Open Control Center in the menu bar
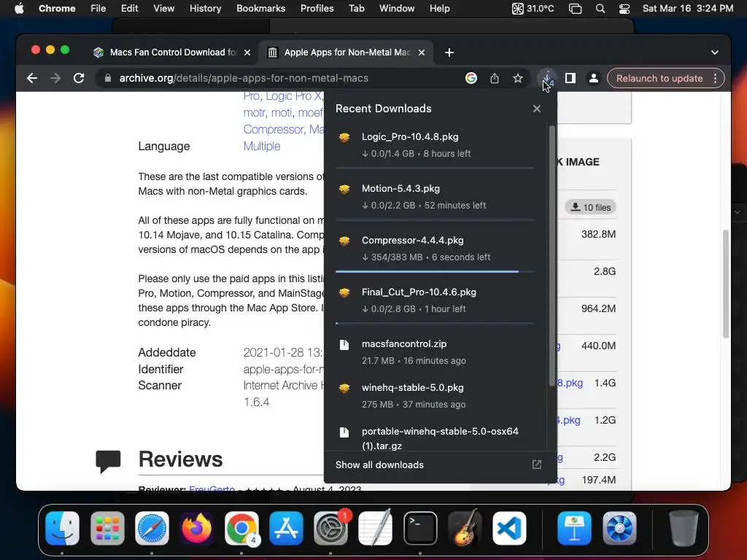 tap(624, 9)
